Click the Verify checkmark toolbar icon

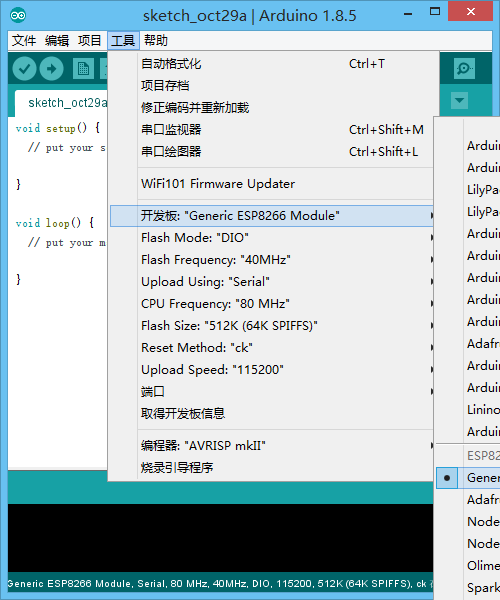[24, 69]
